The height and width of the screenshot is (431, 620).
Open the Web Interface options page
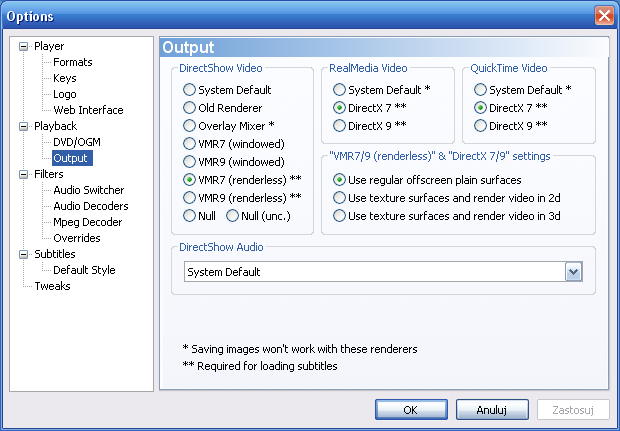[x=88, y=110]
